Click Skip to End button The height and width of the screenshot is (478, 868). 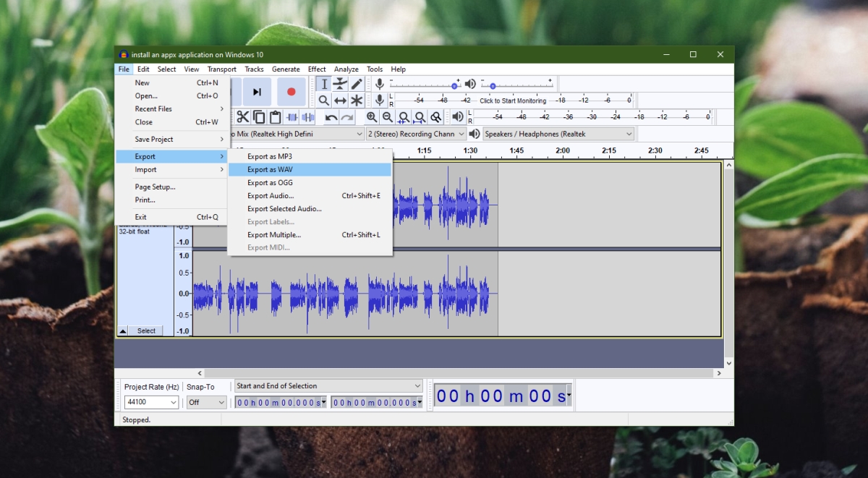point(257,92)
